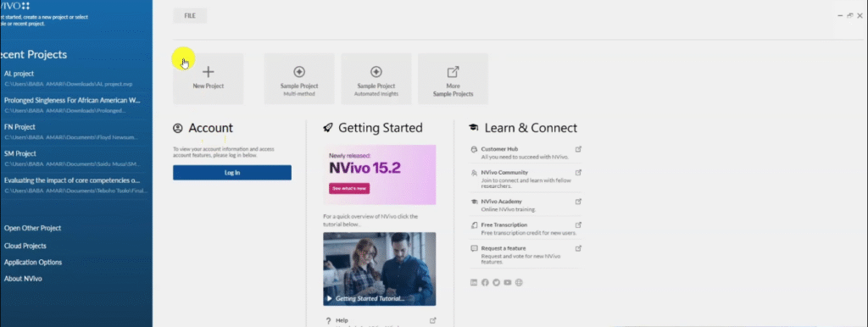Play the Getting Started Tutorial video

click(x=330, y=298)
